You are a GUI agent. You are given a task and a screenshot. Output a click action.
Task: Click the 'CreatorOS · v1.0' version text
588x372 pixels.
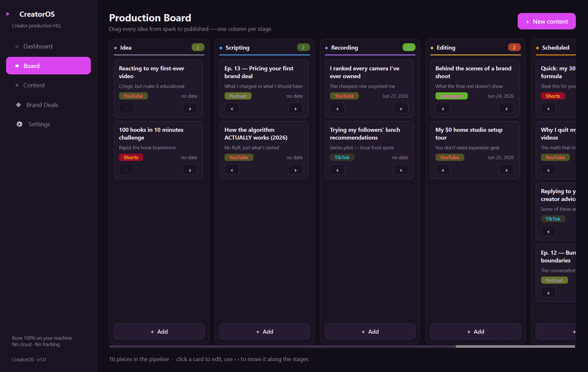(x=29, y=360)
